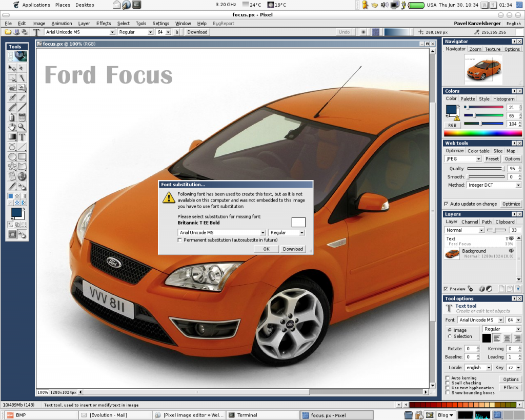Switch to Channel tab in Layers panel

click(x=470, y=222)
